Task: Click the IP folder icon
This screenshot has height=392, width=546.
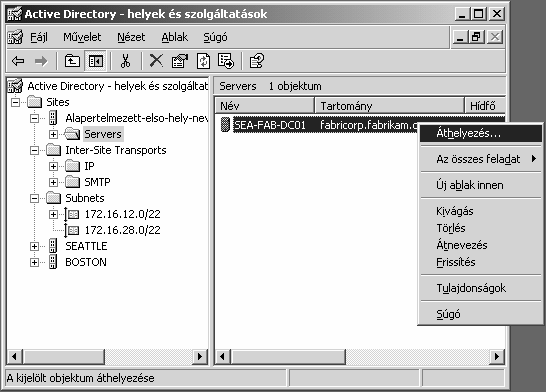Action: click(72, 166)
